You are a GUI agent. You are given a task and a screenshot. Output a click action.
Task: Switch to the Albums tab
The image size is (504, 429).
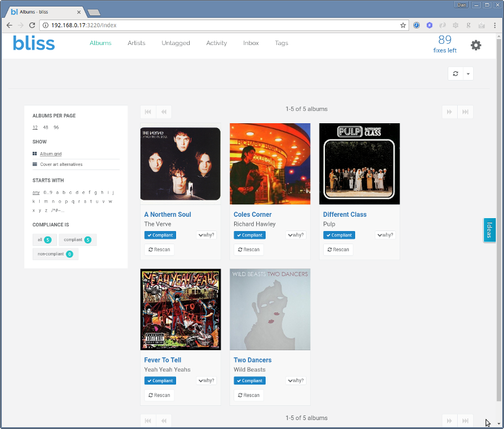[100, 43]
